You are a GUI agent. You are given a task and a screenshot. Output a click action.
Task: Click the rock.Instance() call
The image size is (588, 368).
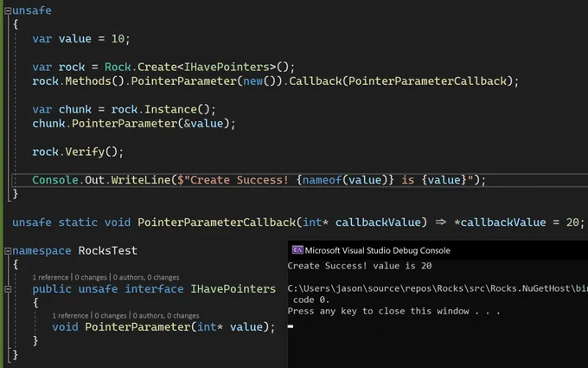click(x=163, y=109)
